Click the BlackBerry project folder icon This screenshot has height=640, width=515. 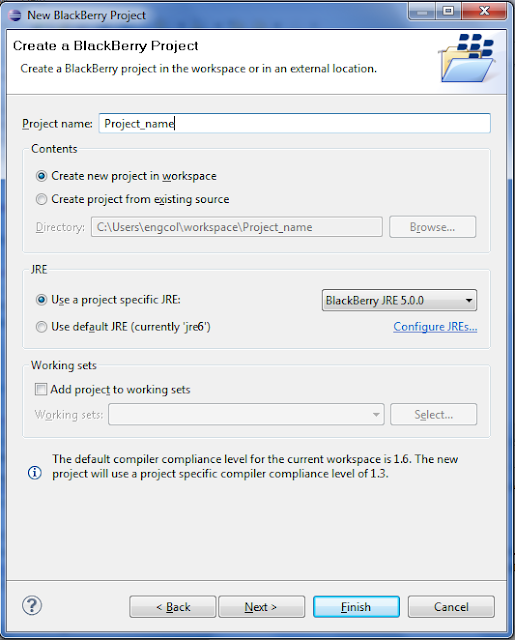pos(467,58)
